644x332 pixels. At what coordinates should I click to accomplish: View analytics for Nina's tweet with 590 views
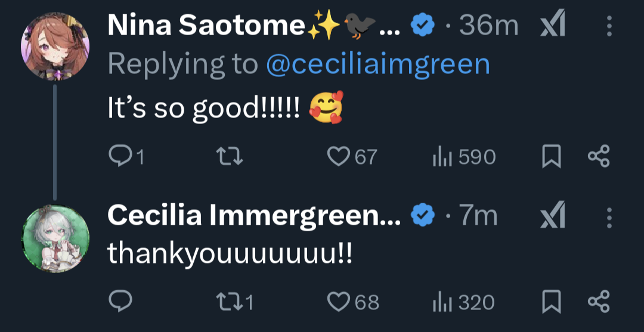coord(441,156)
